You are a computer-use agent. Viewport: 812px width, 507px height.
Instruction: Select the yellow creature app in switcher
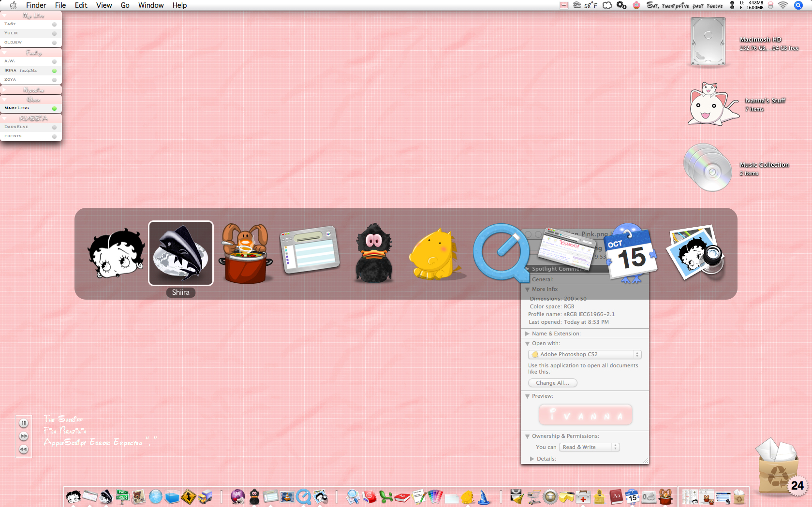pyautogui.click(x=438, y=254)
